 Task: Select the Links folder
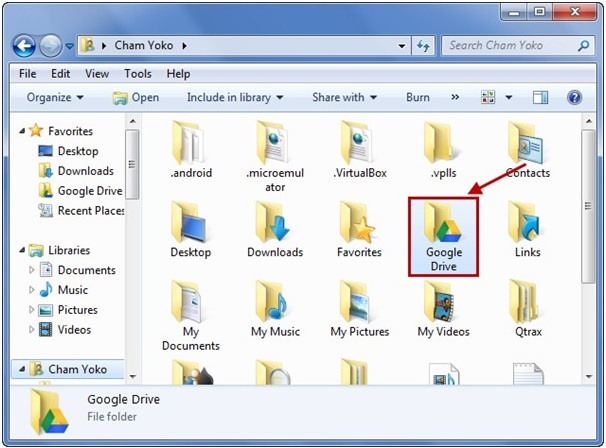point(527,229)
